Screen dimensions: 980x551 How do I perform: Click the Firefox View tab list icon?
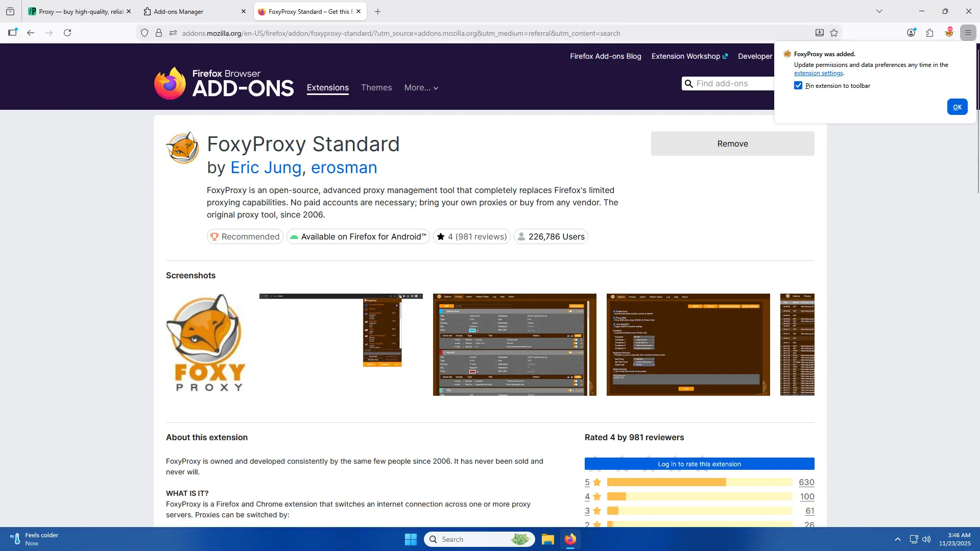click(x=10, y=11)
